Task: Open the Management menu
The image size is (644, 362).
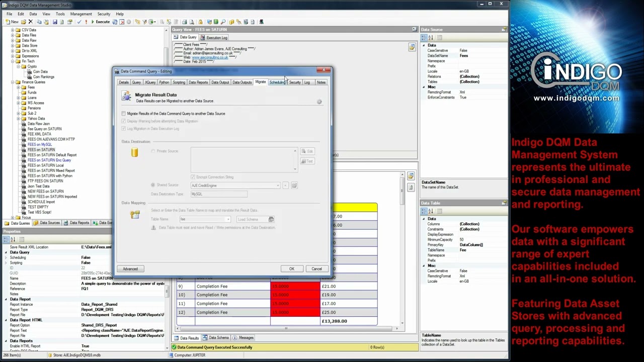Action: (x=81, y=14)
